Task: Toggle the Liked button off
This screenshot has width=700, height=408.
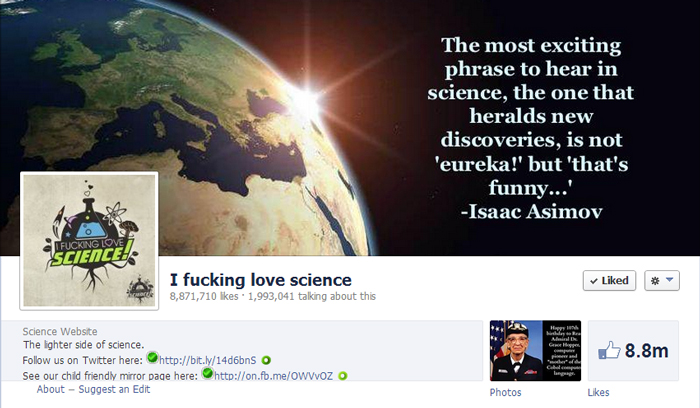Action: pos(609,281)
